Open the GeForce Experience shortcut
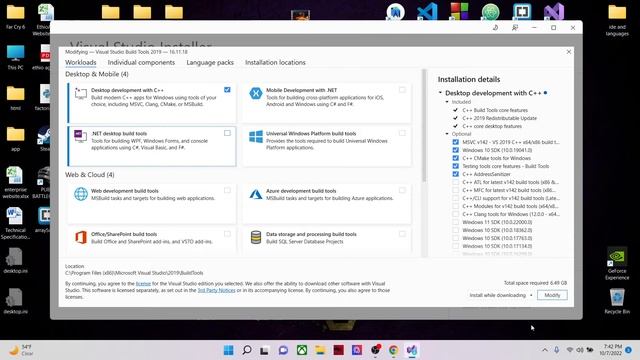 617,263
